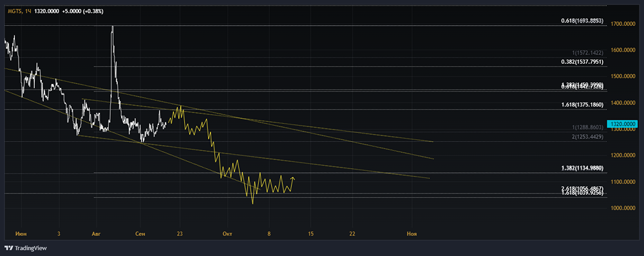This screenshot has width=644, height=256.
Task: Select the 2.618(1056.4867) Fibonacci label
Action: coord(582,188)
